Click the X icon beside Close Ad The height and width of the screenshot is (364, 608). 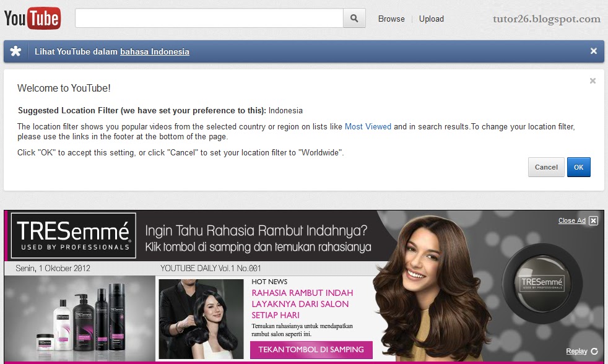pos(593,220)
